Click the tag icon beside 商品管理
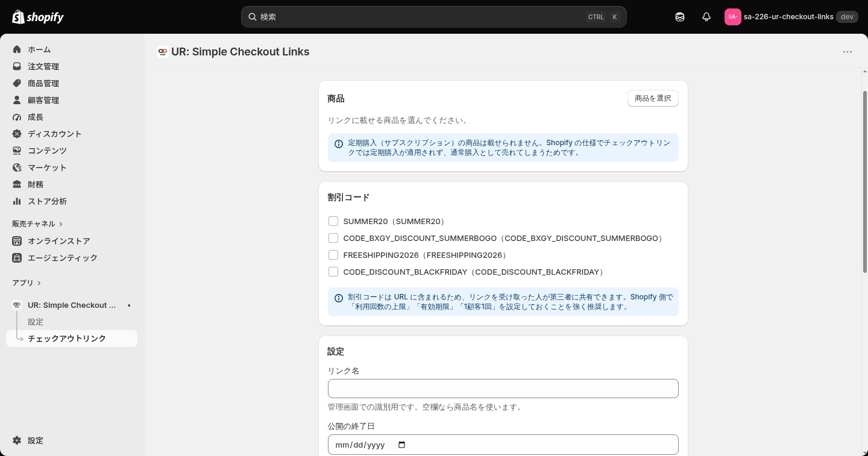 (x=17, y=83)
